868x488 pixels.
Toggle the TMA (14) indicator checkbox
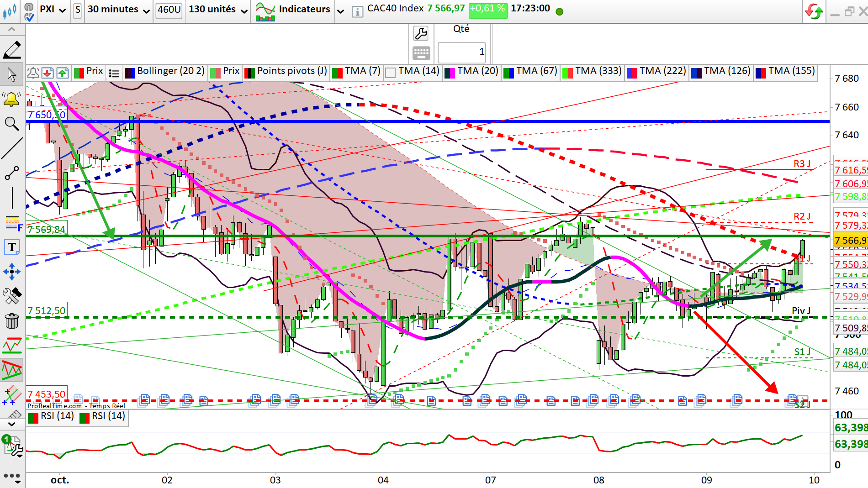pyautogui.click(x=390, y=73)
